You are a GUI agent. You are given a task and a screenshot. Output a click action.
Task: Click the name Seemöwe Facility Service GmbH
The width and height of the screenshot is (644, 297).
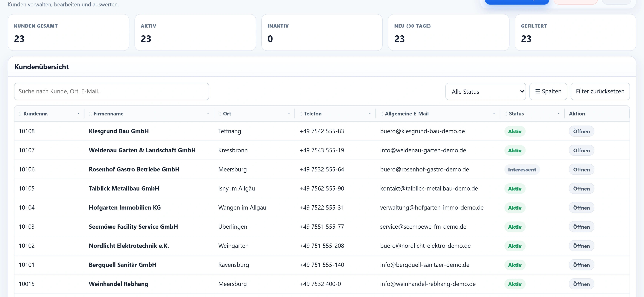coord(133,227)
